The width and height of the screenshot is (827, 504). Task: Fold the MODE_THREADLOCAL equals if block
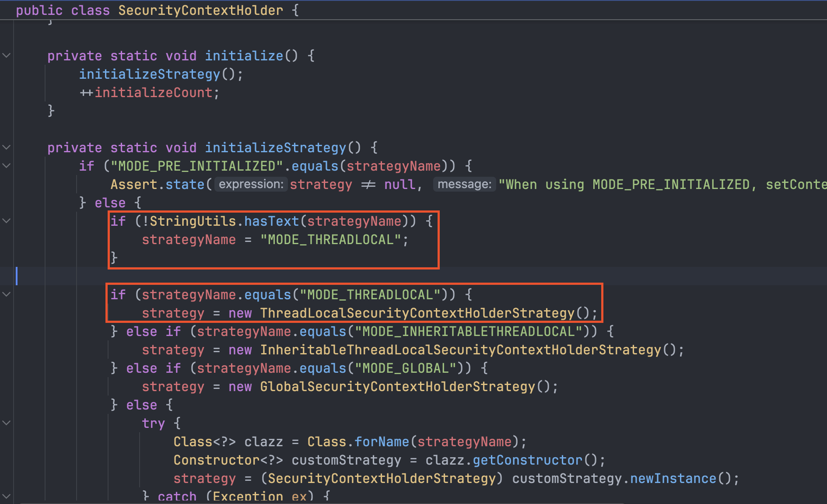(x=7, y=294)
